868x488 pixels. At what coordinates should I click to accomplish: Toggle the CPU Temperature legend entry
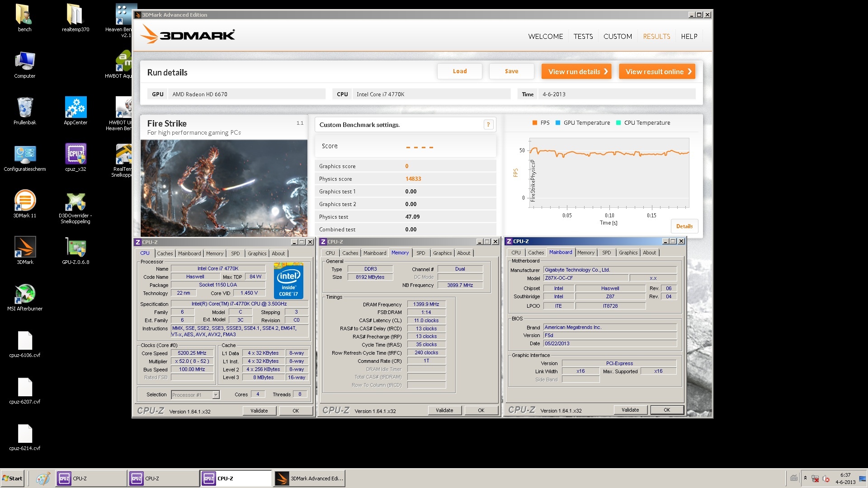pos(643,123)
